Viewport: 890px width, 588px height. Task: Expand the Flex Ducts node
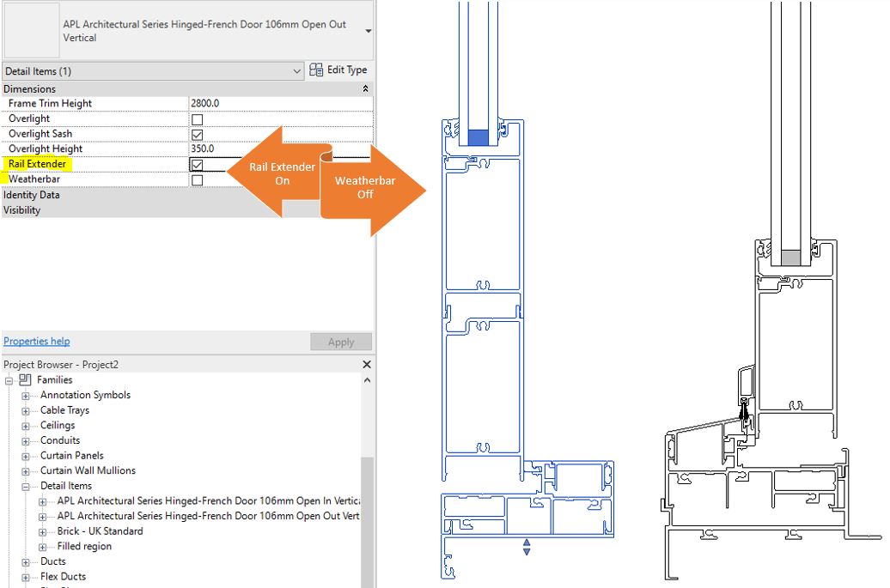point(26,578)
